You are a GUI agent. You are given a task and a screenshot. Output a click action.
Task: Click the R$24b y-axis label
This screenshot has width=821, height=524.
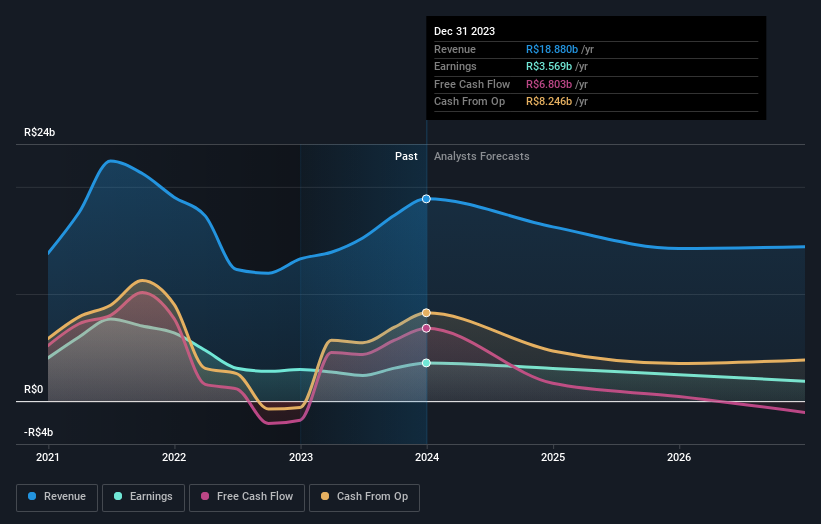39,132
